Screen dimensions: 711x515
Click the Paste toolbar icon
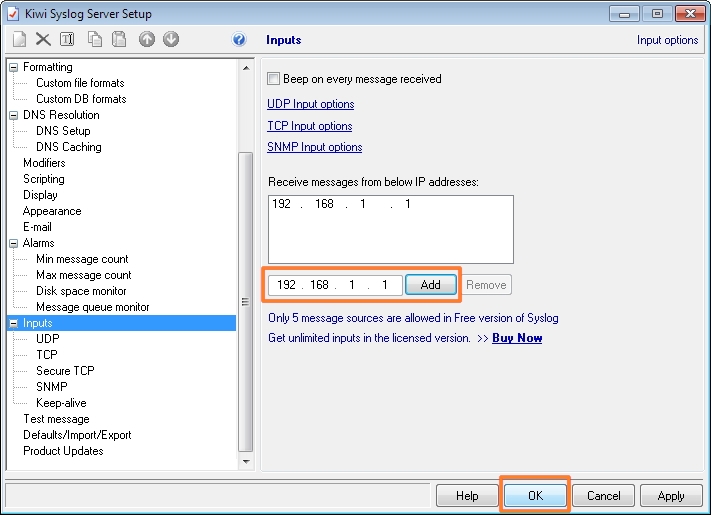point(119,40)
